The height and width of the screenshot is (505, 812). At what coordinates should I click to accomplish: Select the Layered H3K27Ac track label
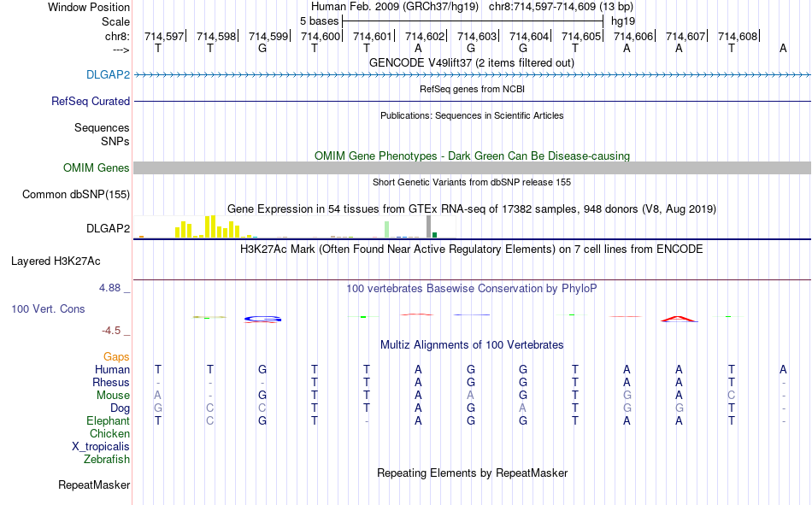56,261
